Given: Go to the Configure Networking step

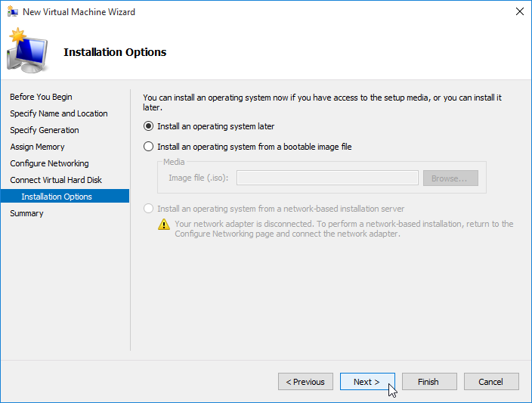Looking at the screenshot, I should point(50,163).
